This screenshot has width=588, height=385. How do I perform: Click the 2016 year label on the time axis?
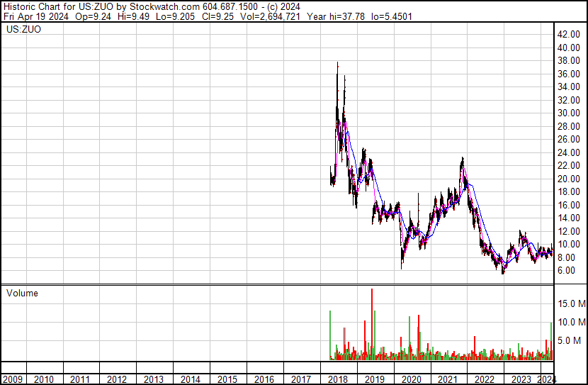(264, 379)
